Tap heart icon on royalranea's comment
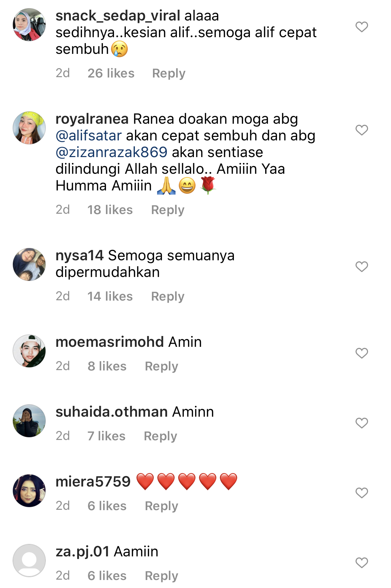The height and width of the screenshot is (588, 391). coord(361,130)
